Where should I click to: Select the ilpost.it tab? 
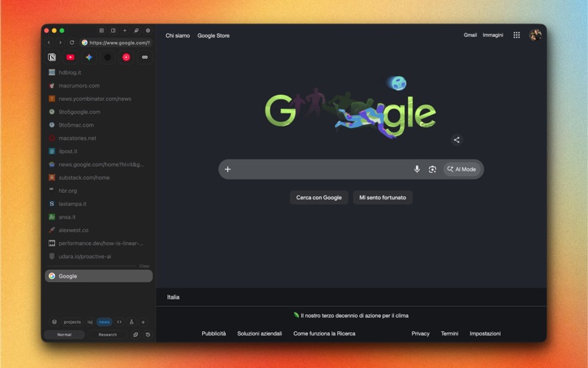(98, 152)
